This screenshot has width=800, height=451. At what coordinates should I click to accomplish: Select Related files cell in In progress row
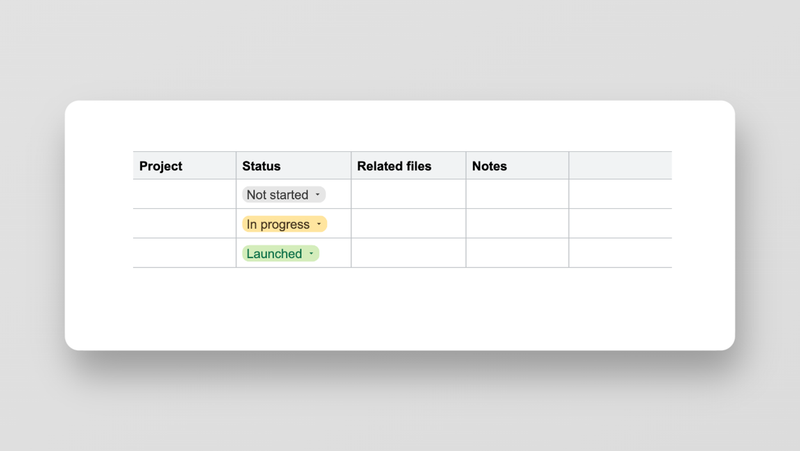(x=408, y=224)
